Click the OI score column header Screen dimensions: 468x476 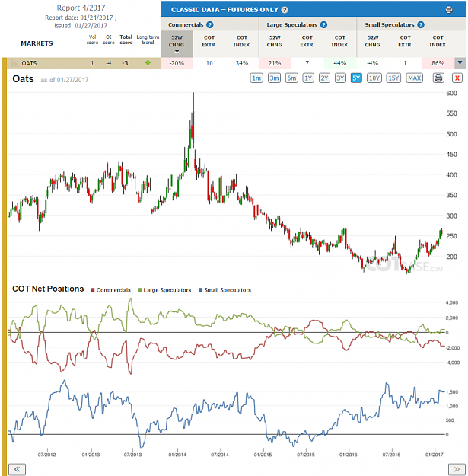pos(109,40)
